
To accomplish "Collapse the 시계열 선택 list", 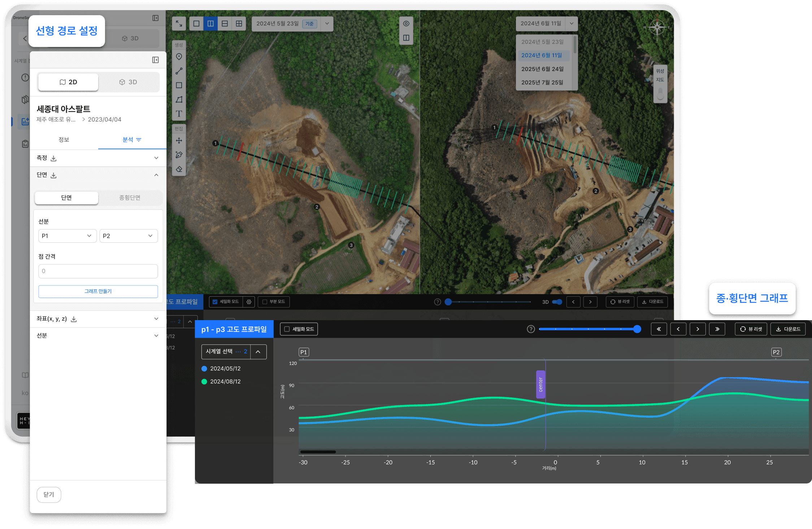I will pyautogui.click(x=258, y=352).
